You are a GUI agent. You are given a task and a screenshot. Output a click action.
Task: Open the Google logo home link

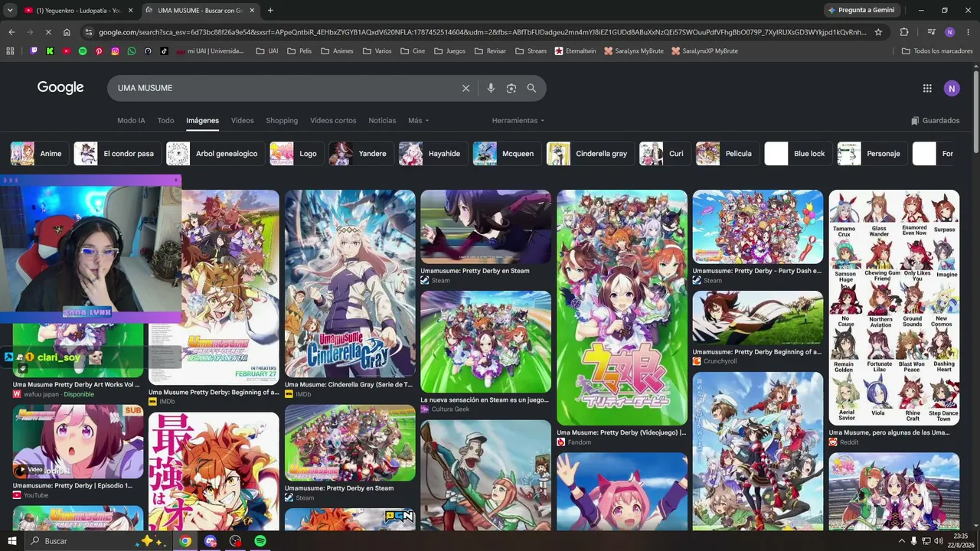[60, 88]
